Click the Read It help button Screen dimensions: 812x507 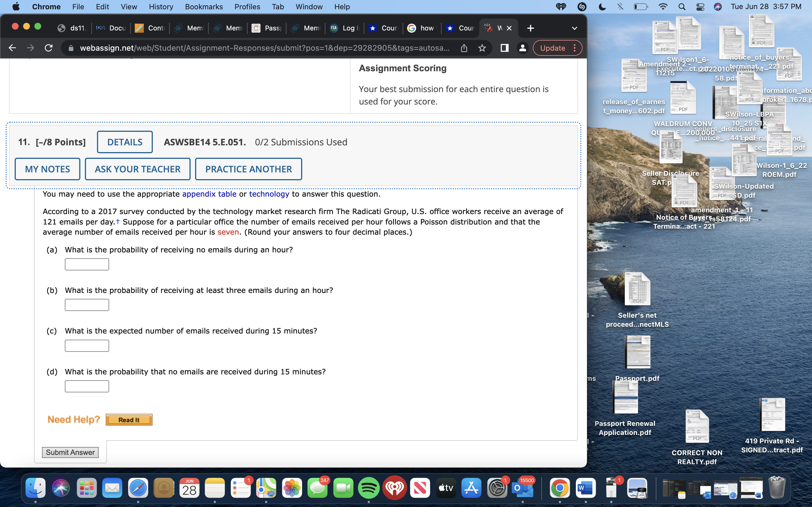[x=129, y=419]
